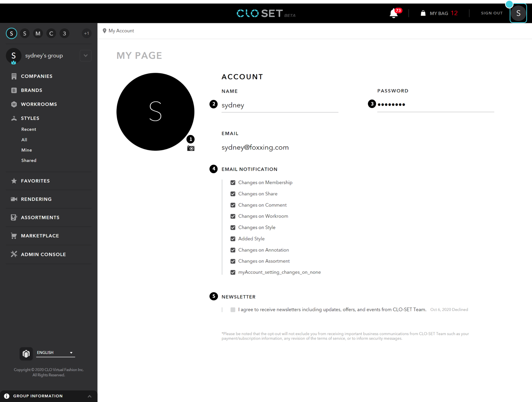Open Admin Console in sidebar
532x402 pixels.
pyautogui.click(x=43, y=254)
